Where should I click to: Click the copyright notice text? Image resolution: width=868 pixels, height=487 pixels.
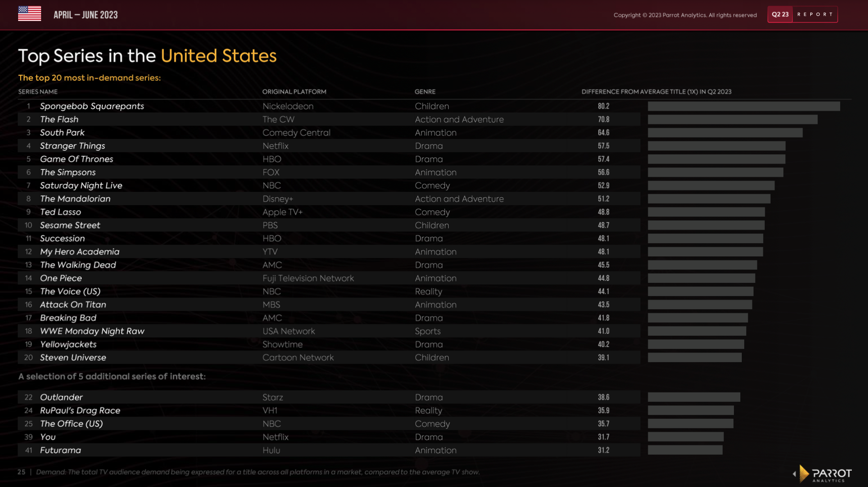point(685,15)
